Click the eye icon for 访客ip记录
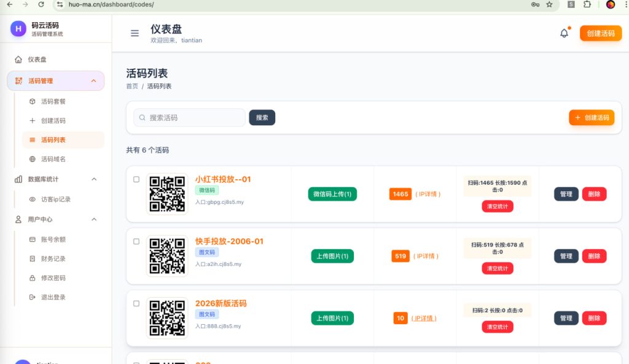This screenshot has height=364, width=629. click(x=33, y=199)
